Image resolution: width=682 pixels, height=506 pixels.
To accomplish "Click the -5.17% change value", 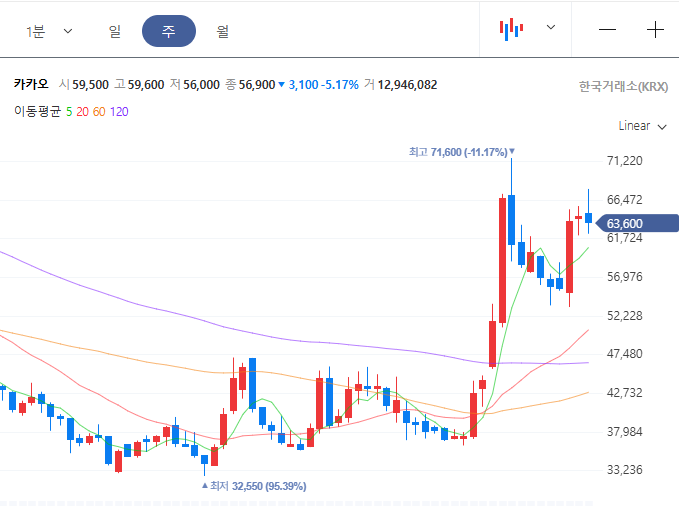I will tap(340, 84).
